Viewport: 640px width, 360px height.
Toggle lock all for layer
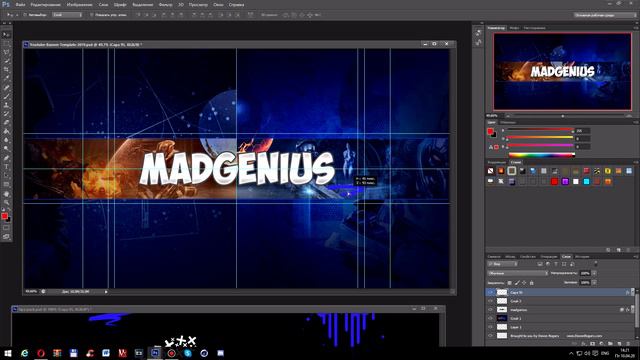tap(531, 282)
